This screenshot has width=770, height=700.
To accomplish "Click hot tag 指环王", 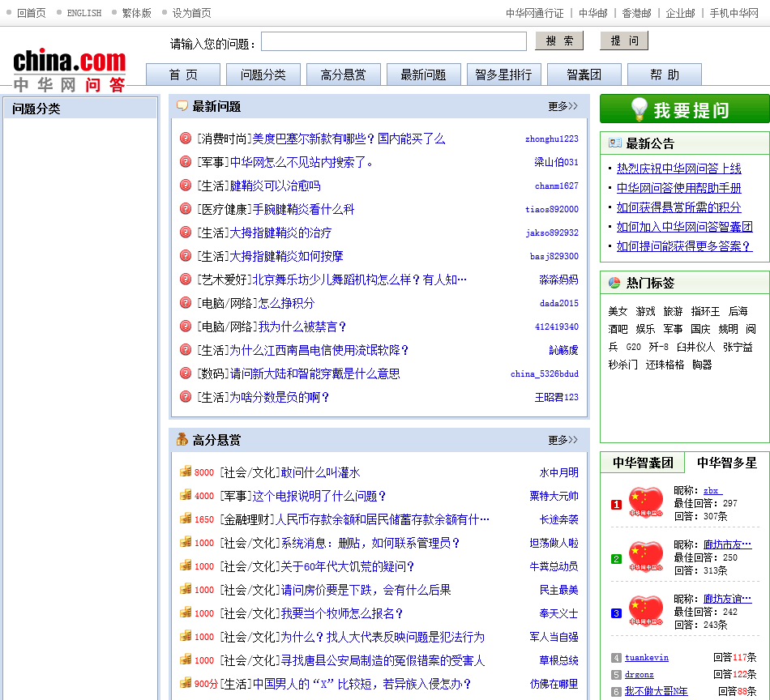I will point(705,311).
